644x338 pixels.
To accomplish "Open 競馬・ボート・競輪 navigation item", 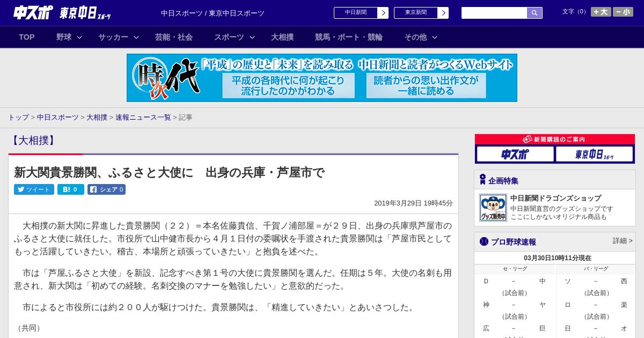I will coord(349,37).
